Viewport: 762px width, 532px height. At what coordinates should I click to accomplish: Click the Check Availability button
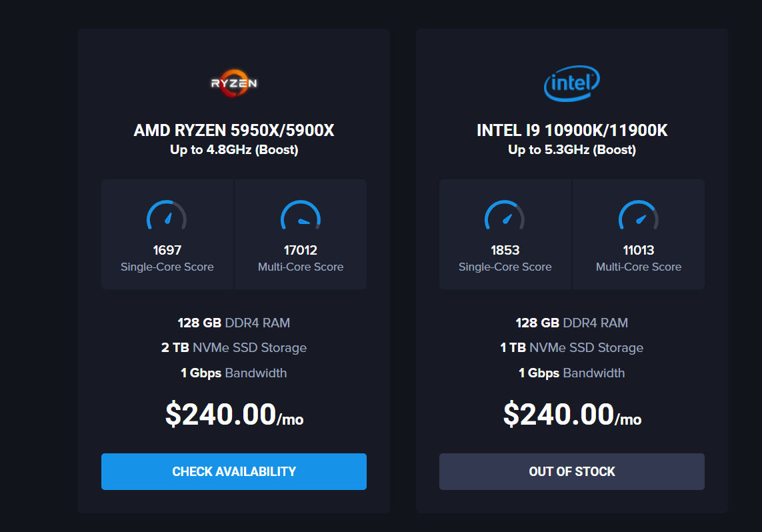tap(234, 471)
